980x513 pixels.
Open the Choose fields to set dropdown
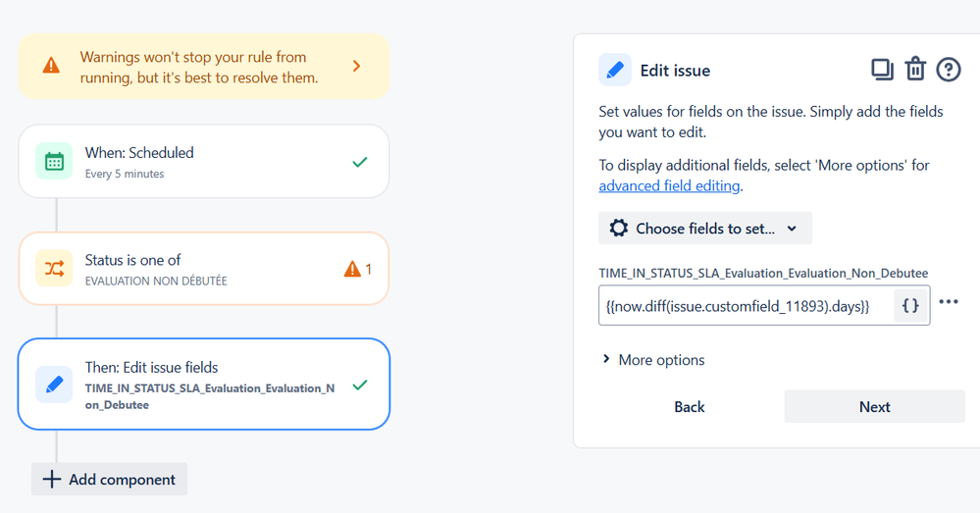click(x=704, y=229)
